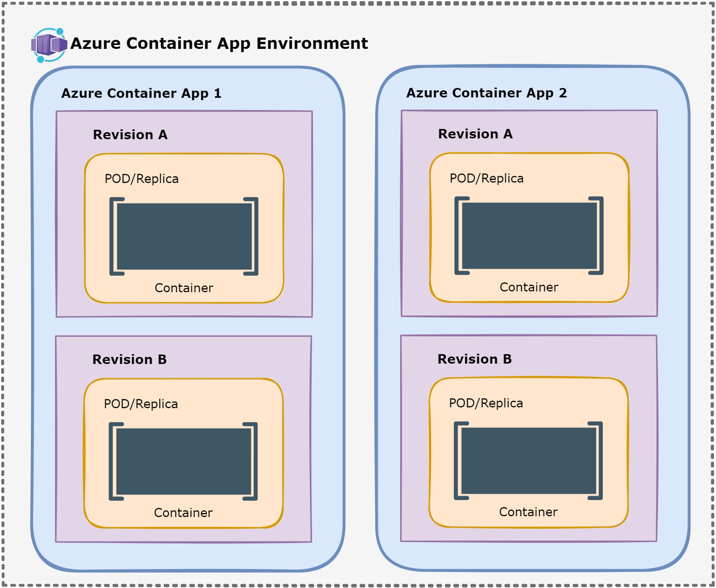
Task: Select the 'Azure Container App Environment' title text
Action: tap(219, 43)
